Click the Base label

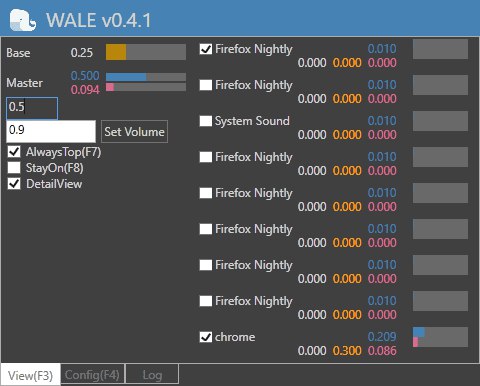tap(18, 53)
